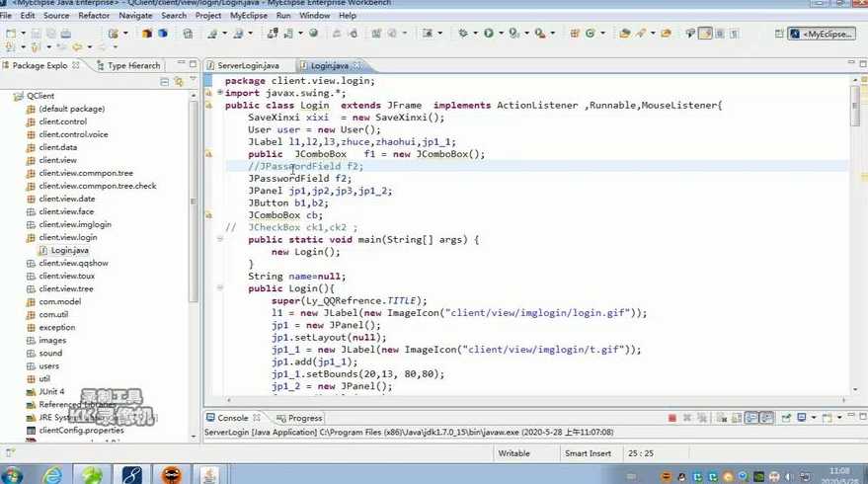
Task: Open the File menu
Action: 6,16
